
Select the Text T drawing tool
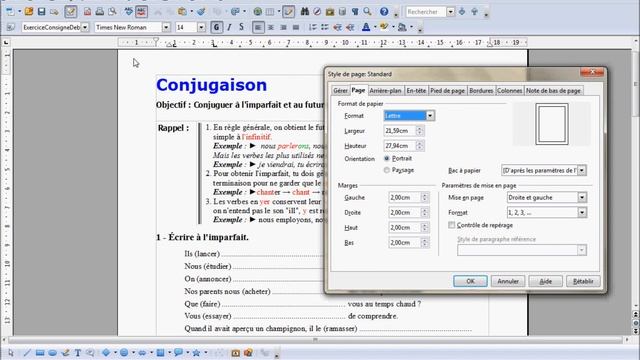78,353
